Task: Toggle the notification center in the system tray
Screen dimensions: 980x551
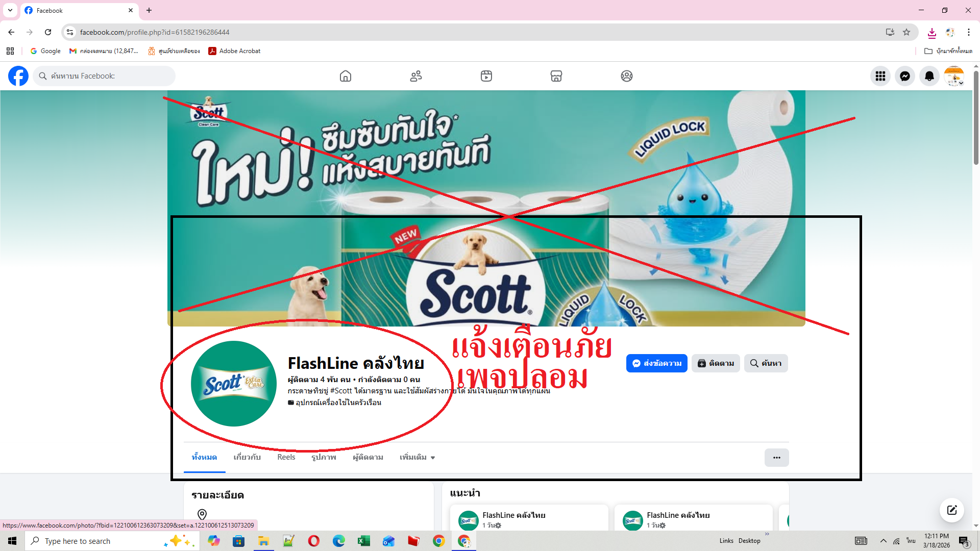Action: tap(964, 541)
